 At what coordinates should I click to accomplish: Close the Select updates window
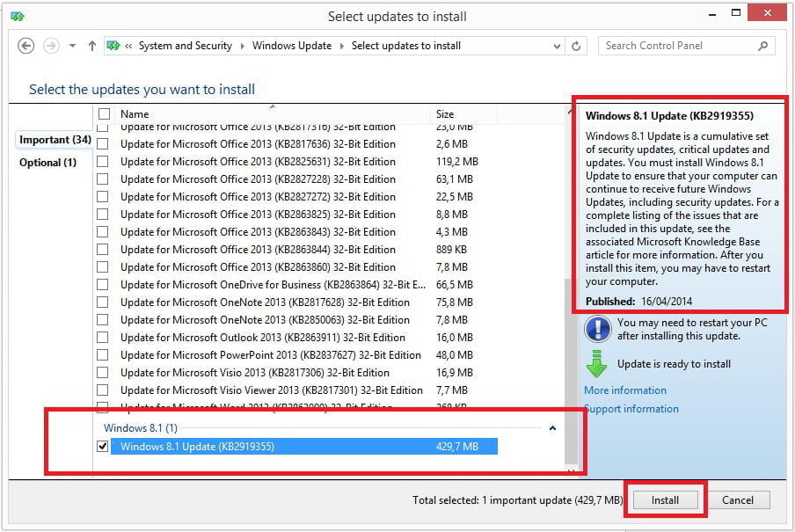(767, 12)
